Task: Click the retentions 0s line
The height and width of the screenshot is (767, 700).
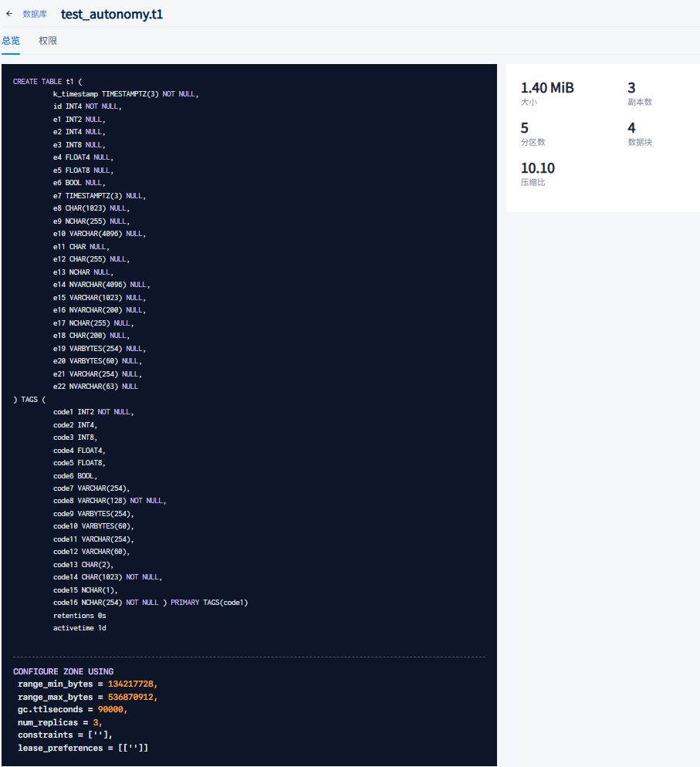Action: (x=79, y=616)
